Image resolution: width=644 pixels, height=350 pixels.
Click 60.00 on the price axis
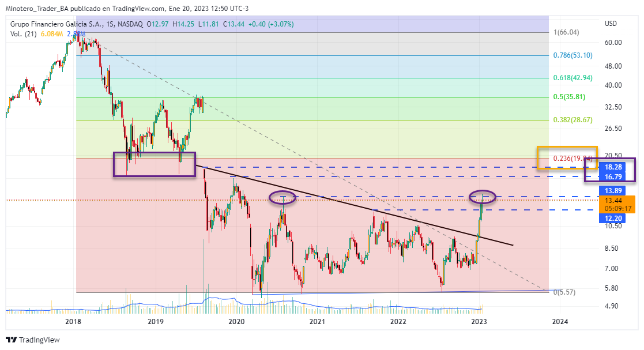pyautogui.click(x=613, y=43)
